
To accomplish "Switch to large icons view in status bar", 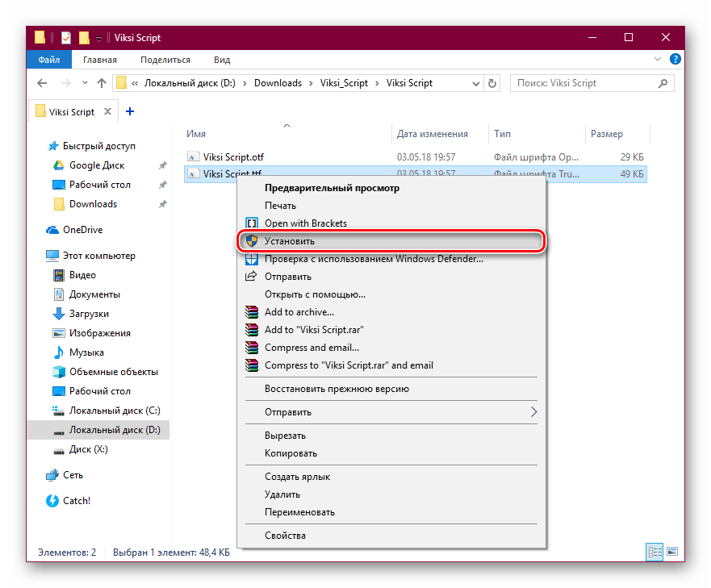I will (671, 553).
